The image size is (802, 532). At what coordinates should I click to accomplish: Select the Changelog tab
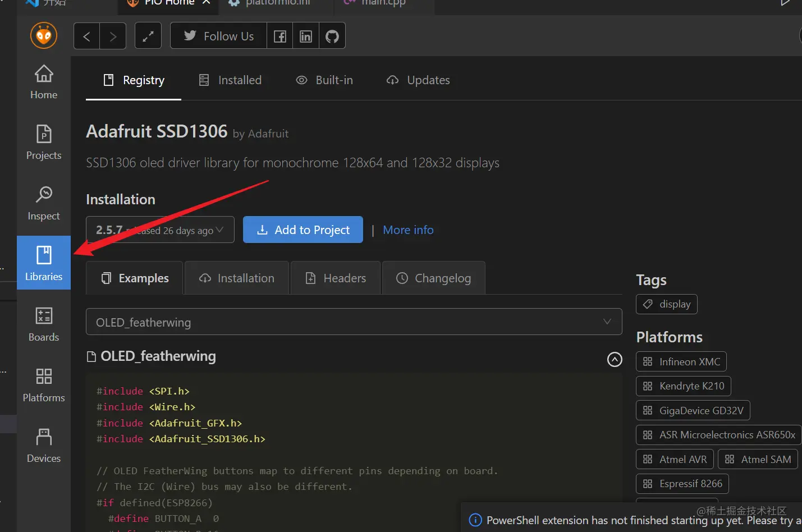coord(433,278)
